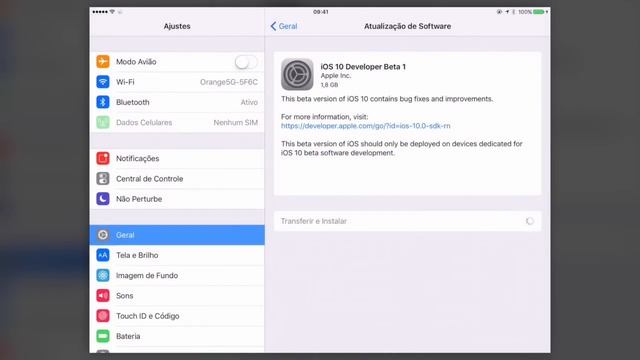Tap the 1,8 GB size label
This screenshot has width=640, height=360.
coord(329,85)
